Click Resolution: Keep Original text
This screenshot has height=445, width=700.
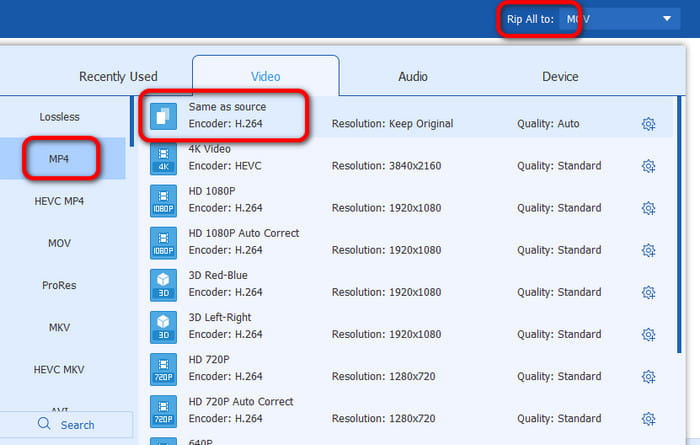(x=392, y=124)
